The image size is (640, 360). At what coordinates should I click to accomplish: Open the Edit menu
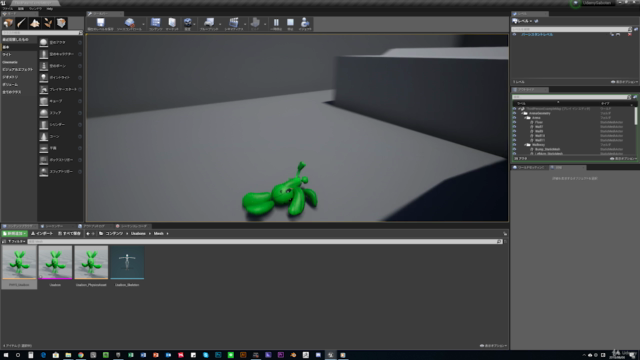click(21, 9)
